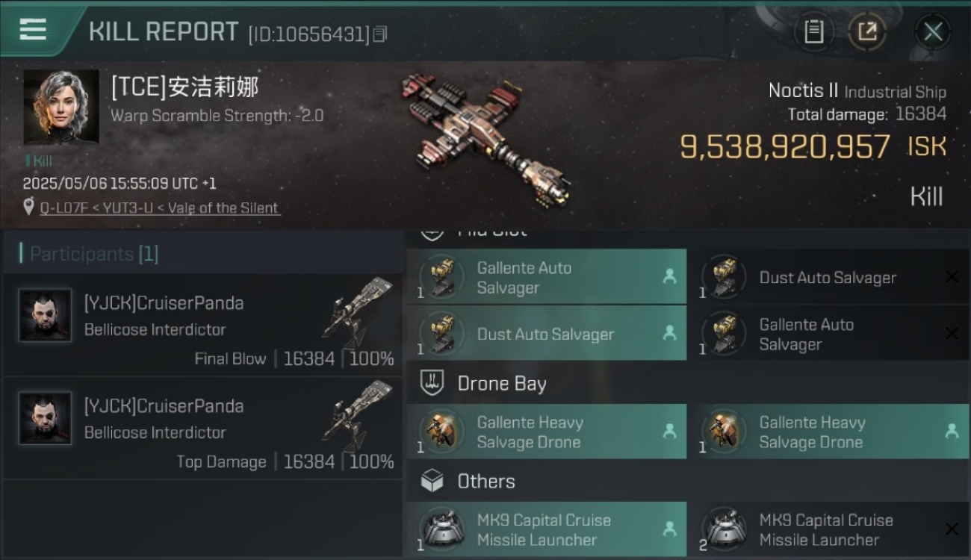Image resolution: width=971 pixels, height=560 pixels.
Task: Select the destroyed MK9 Capital Cruise Missile Launcher
Action: tap(829, 529)
